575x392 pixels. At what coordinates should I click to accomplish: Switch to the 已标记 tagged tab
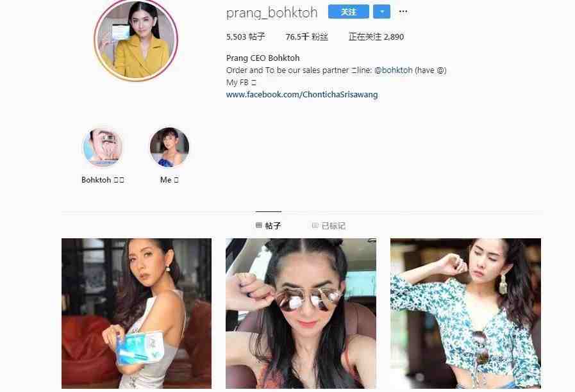tap(329, 225)
